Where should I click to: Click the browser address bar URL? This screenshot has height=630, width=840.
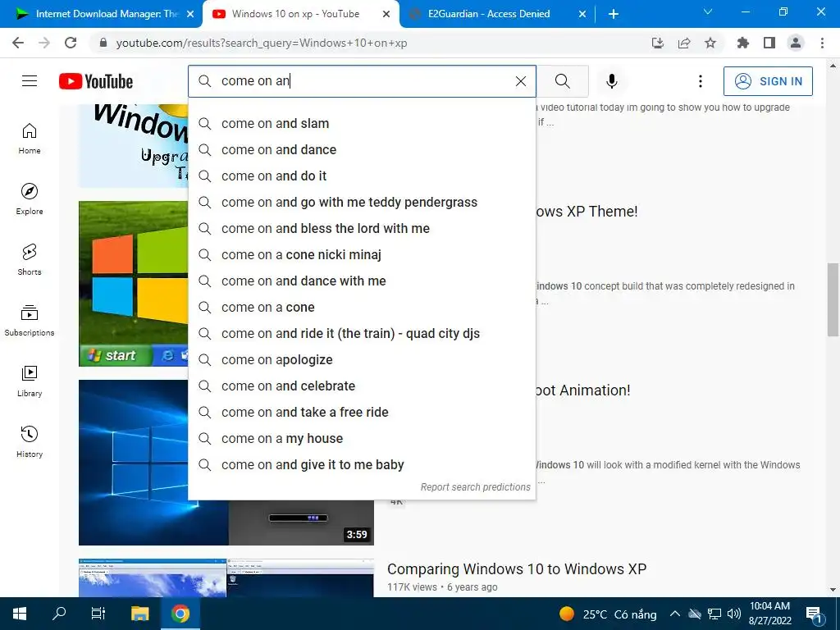[x=262, y=43]
